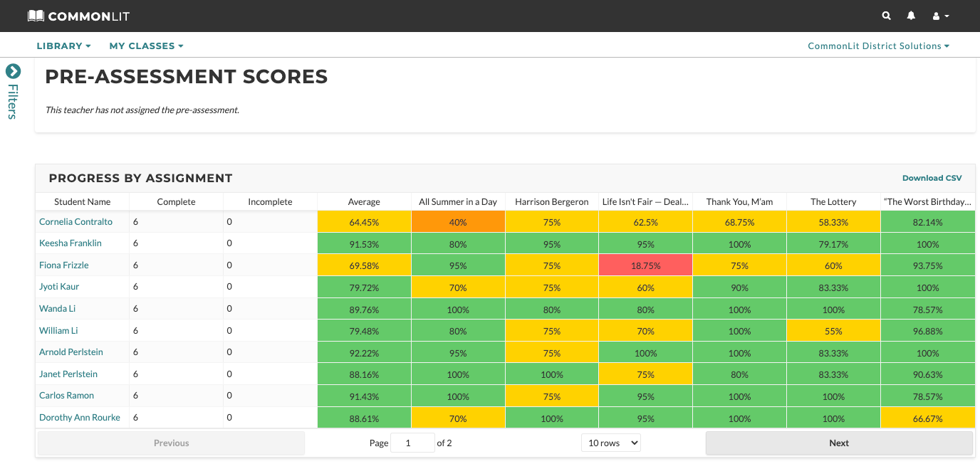This screenshot has height=464, width=980.
Task: Open the search magnifier icon
Action: 886,16
